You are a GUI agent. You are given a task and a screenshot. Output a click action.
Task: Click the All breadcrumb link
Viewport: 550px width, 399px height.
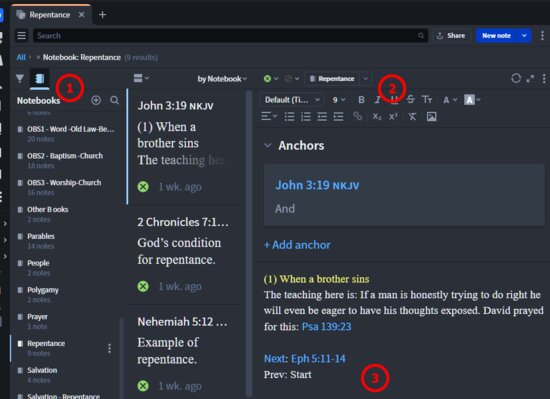click(x=21, y=57)
